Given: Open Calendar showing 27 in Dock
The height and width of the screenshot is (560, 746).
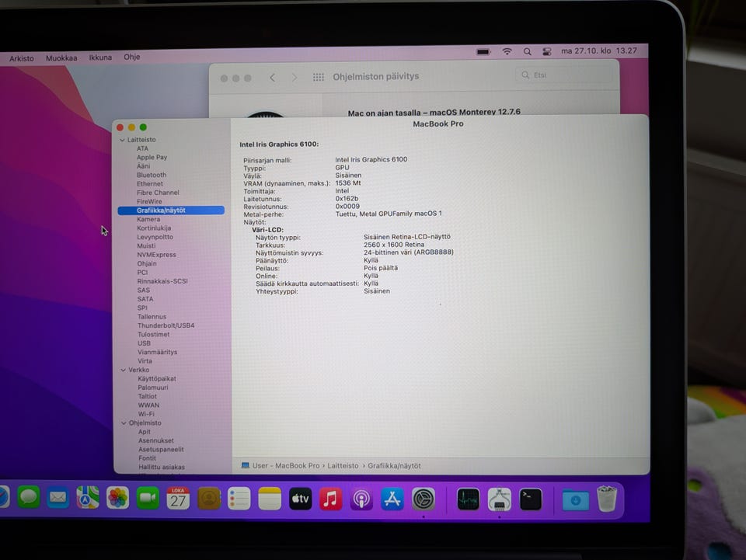Looking at the screenshot, I should tap(178, 499).
